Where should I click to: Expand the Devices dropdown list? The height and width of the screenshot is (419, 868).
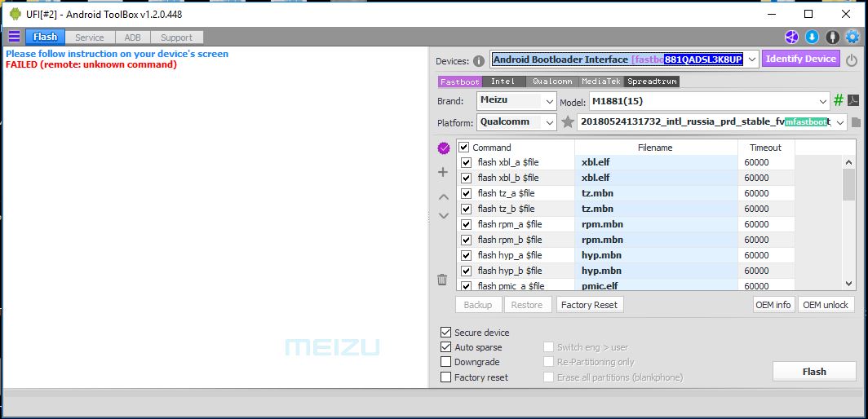[751, 60]
